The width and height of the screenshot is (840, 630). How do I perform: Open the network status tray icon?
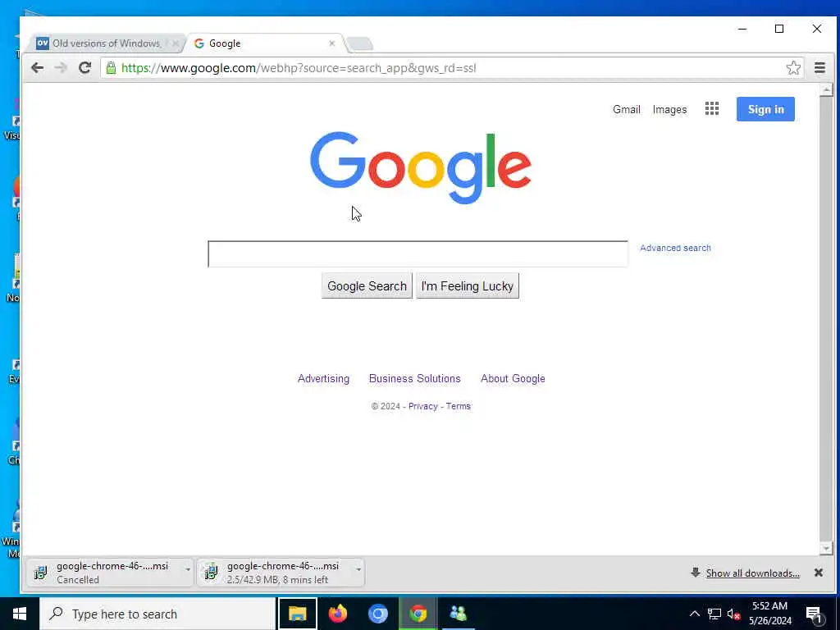[714, 614]
